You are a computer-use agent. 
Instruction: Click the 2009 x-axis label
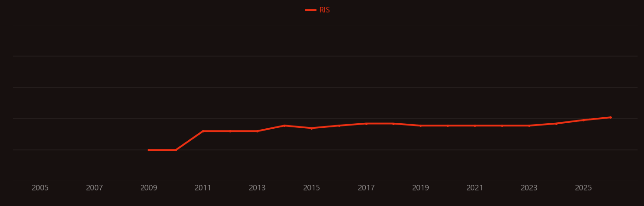[x=149, y=188]
